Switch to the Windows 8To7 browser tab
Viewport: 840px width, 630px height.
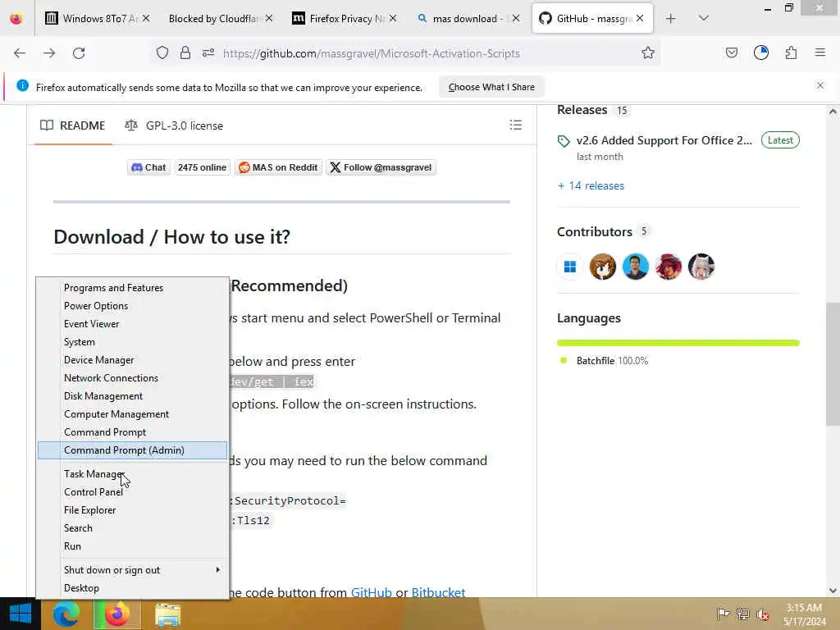pos(97,19)
